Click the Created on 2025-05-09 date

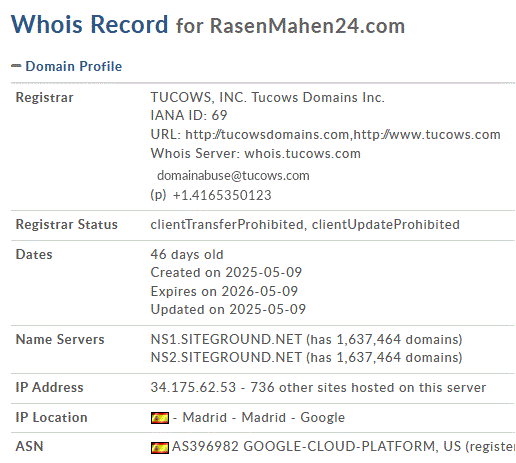tap(226, 272)
